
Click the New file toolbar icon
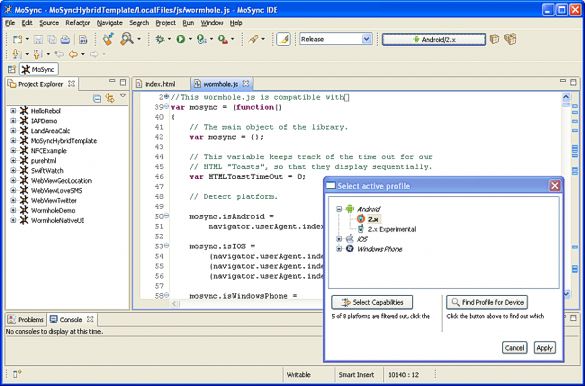17,39
